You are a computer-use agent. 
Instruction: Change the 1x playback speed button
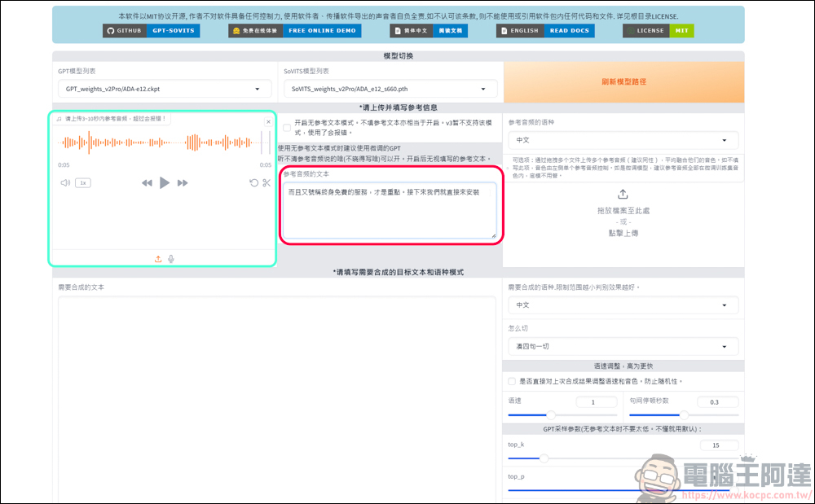click(x=82, y=182)
